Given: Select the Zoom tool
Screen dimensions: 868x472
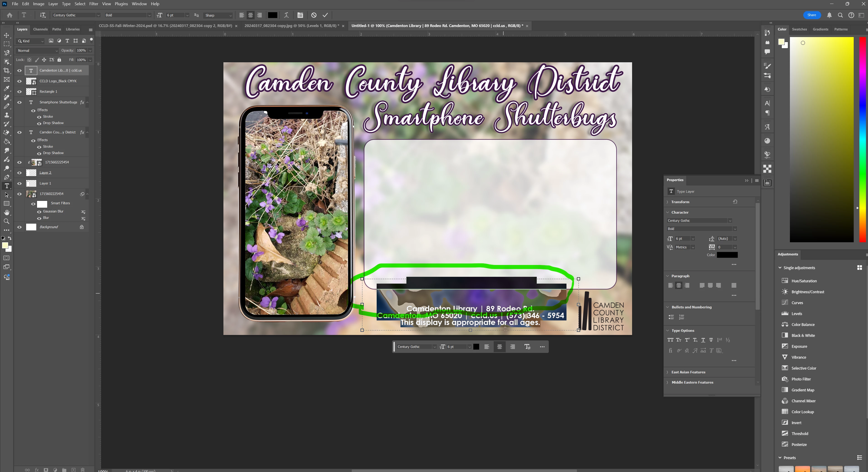Looking at the screenshot, I should click(x=6, y=222).
